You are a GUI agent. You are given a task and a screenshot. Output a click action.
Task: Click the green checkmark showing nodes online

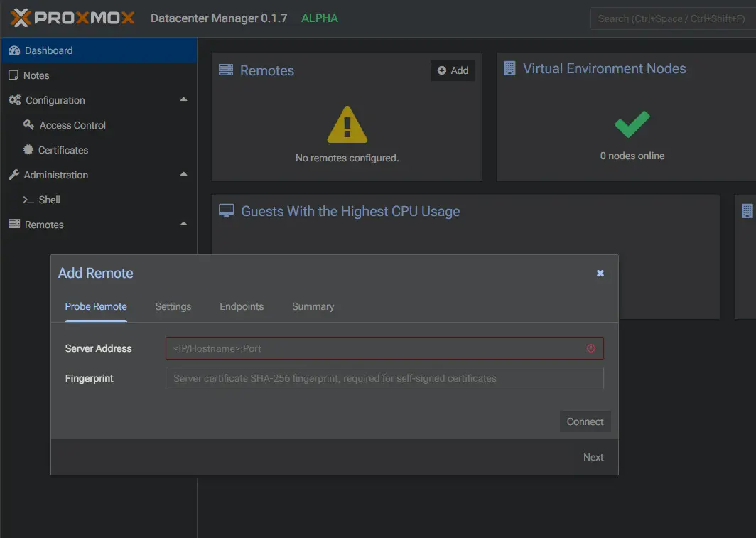pos(632,124)
